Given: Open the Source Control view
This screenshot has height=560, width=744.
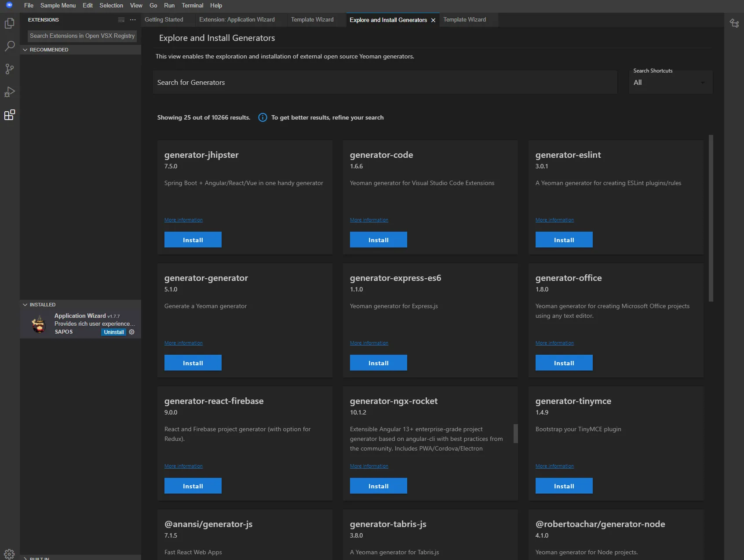Looking at the screenshot, I should pyautogui.click(x=9, y=69).
